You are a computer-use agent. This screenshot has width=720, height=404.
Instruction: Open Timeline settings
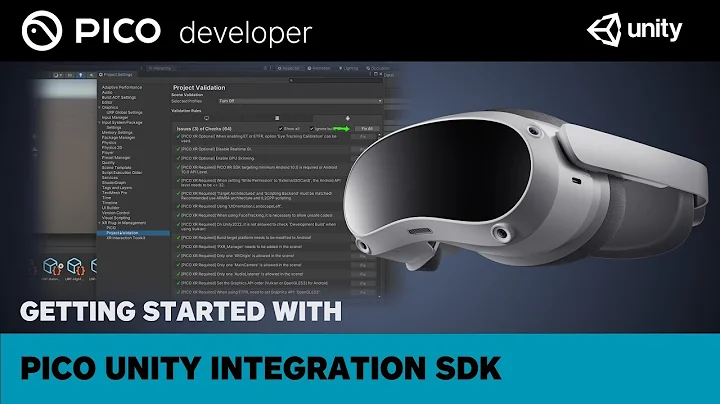click(x=109, y=202)
